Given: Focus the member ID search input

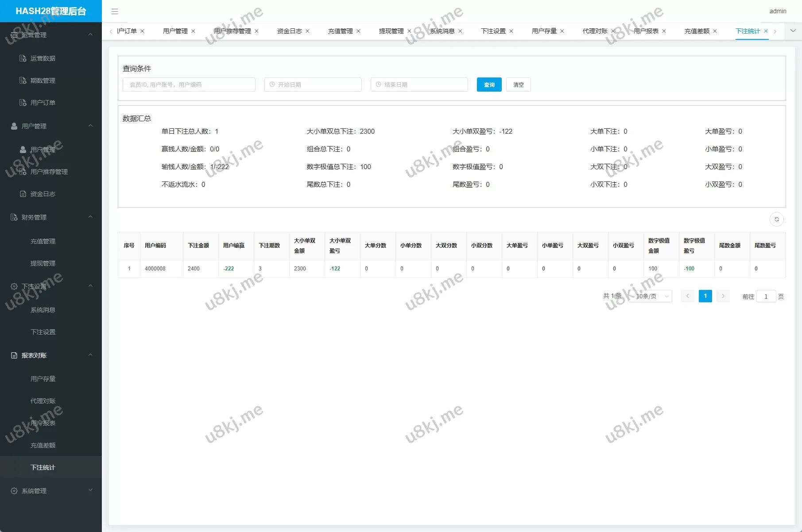Looking at the screenshot, I should point(189,85).
